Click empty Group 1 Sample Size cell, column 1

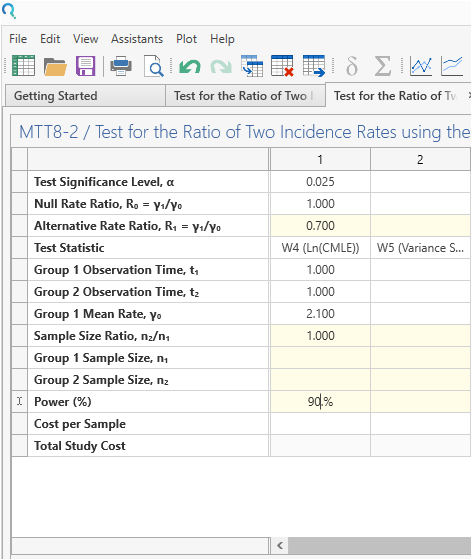coord(320,358)
